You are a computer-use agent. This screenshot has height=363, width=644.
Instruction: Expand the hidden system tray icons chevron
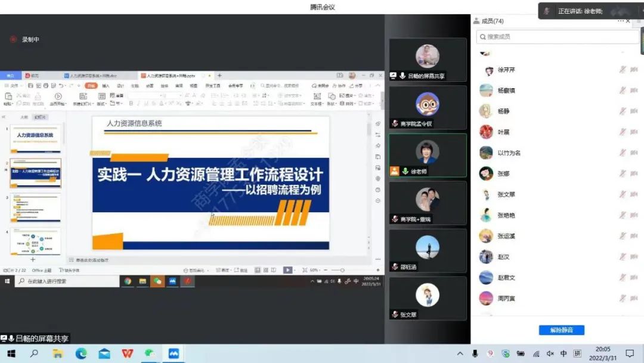460,353
